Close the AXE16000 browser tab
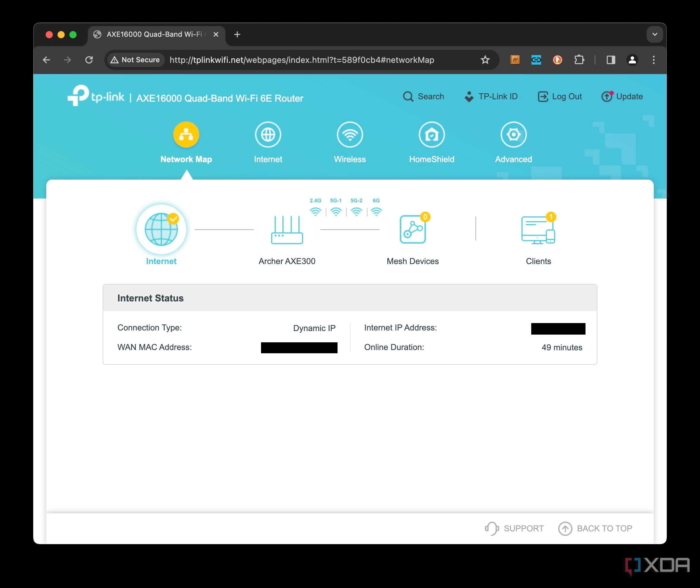The height and width of the screenshot is (588, 700). [216, 34]
